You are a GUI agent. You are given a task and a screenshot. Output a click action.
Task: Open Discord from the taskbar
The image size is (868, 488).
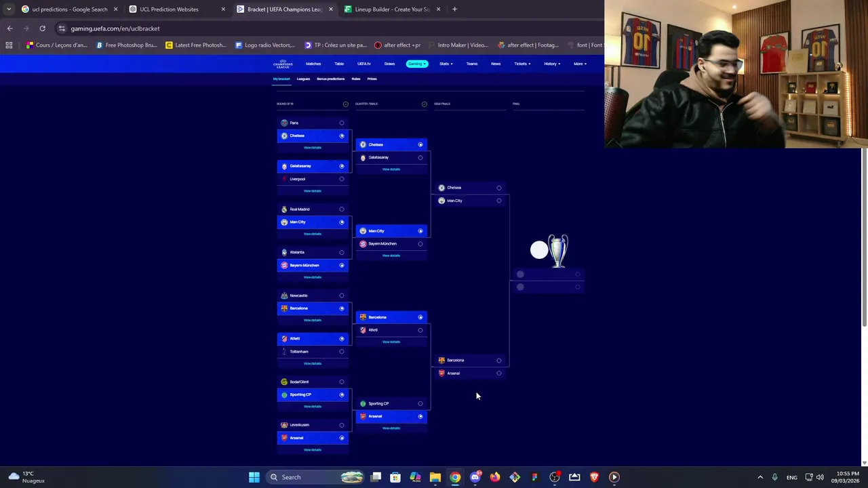pos(475,477)
